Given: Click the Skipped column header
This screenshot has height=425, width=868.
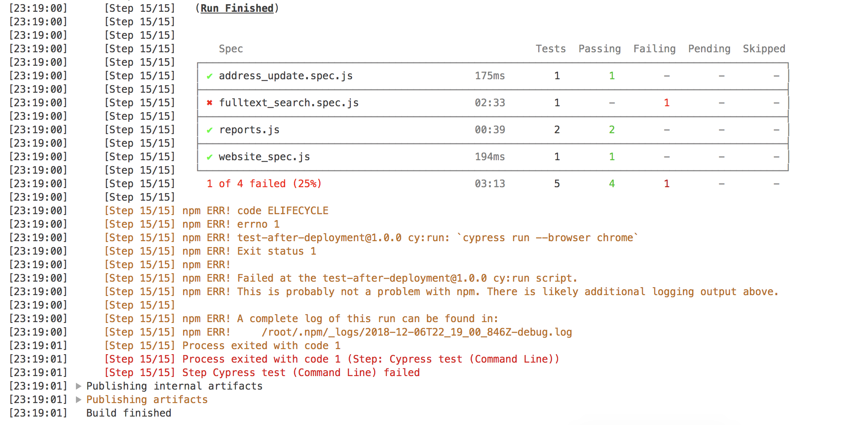Looking at the screenshot, I should click(764, 49).
